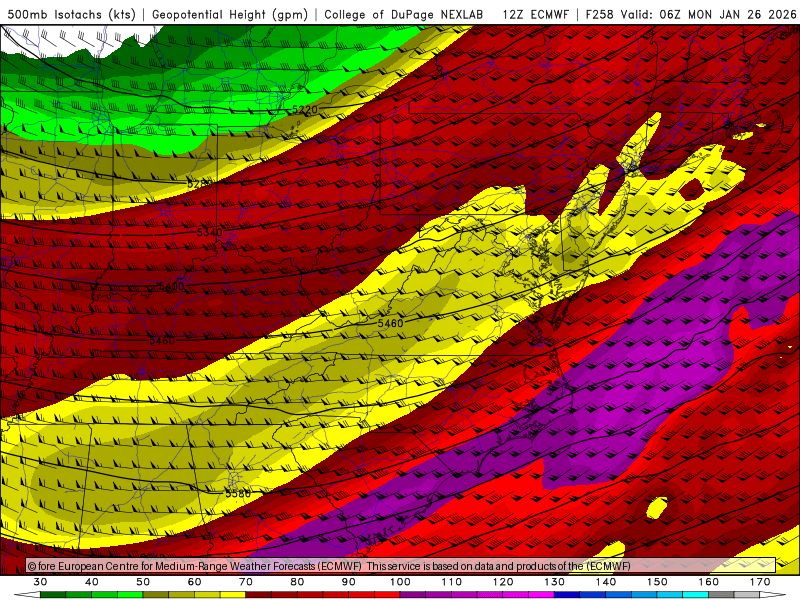Click the 60 kts legend value
Viewport: 800px width, 600px height.
coord(194,582)
